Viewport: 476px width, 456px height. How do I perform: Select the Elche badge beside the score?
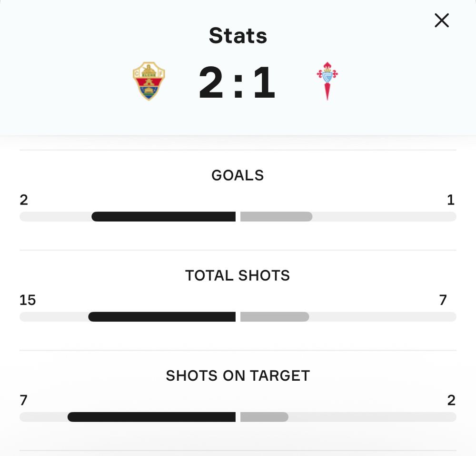click(150, 79)
